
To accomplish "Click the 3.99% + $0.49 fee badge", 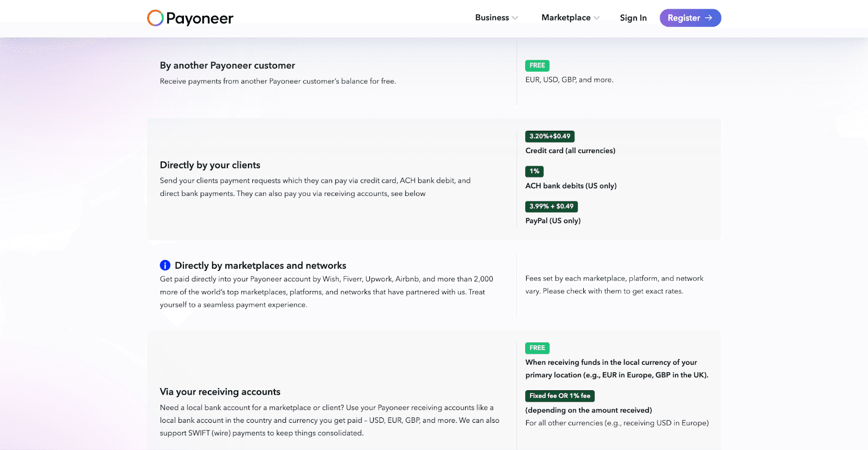I will (x=551, y=206).
